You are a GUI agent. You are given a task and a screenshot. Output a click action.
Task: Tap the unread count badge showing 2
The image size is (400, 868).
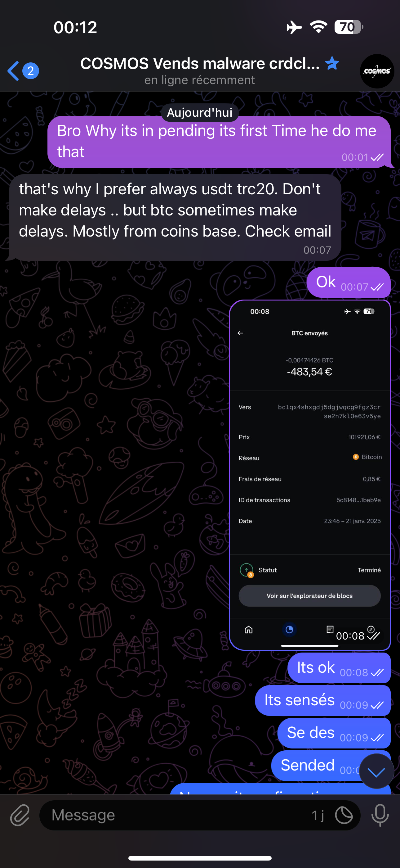tap(31, 71)
